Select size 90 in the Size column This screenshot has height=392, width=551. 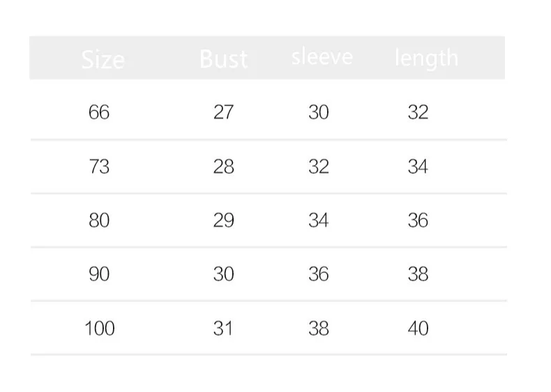click(x=99, y=274)
